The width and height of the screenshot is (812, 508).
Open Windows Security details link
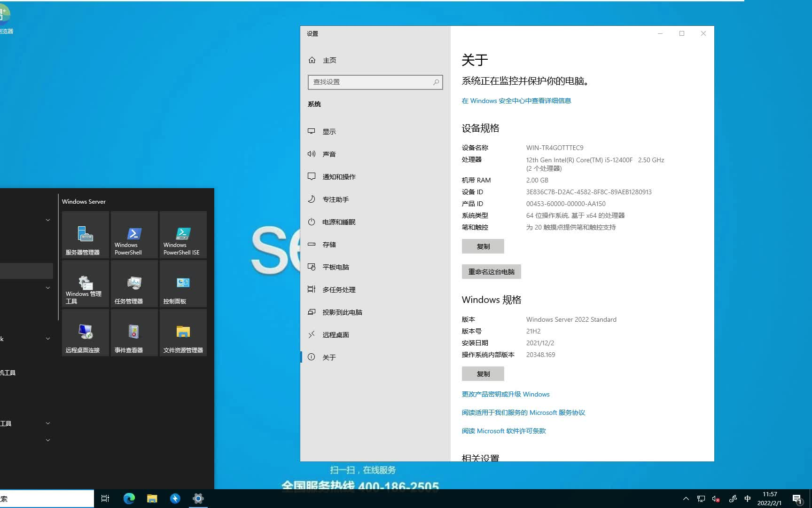pyautogui.click(x=516, y=101)
